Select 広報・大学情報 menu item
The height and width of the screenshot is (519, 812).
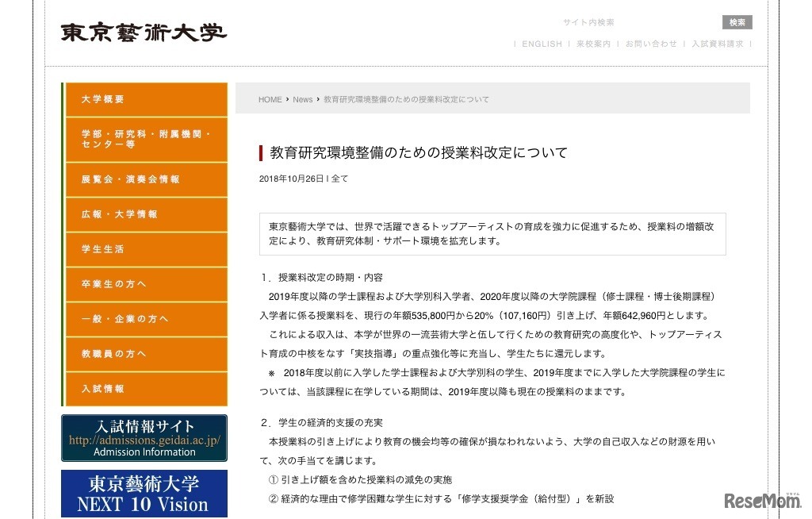pyautogui.click(x=147, y=214)
